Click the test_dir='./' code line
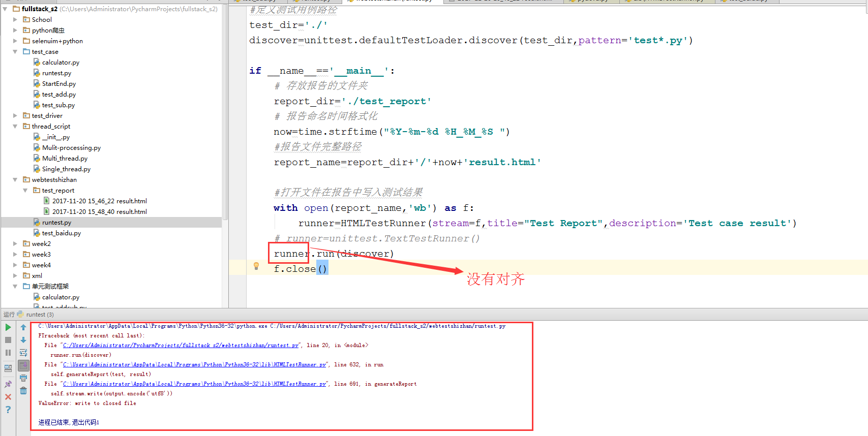Image resolution: width=868 pixels, height=436 pixels. point(288,25)
